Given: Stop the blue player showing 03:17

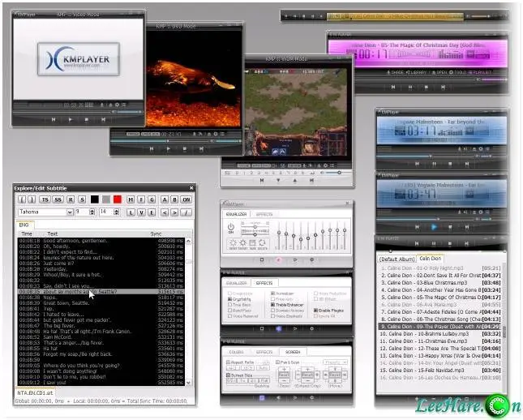Looking at the screenshot, I should [450, 164].
